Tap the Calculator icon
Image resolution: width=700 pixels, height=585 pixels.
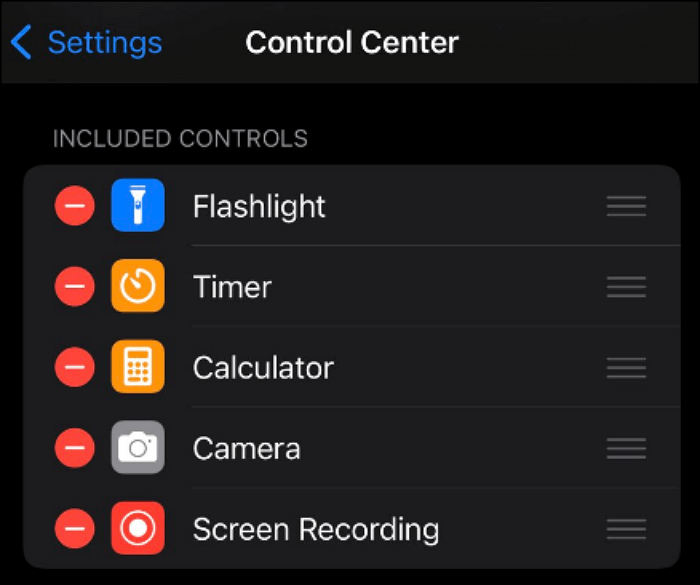138,367
